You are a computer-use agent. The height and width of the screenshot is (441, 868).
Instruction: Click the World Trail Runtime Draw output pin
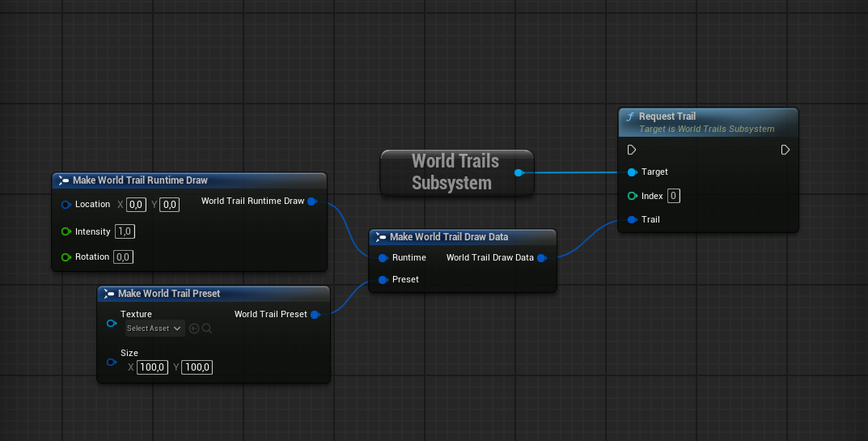tap(312, 201)
